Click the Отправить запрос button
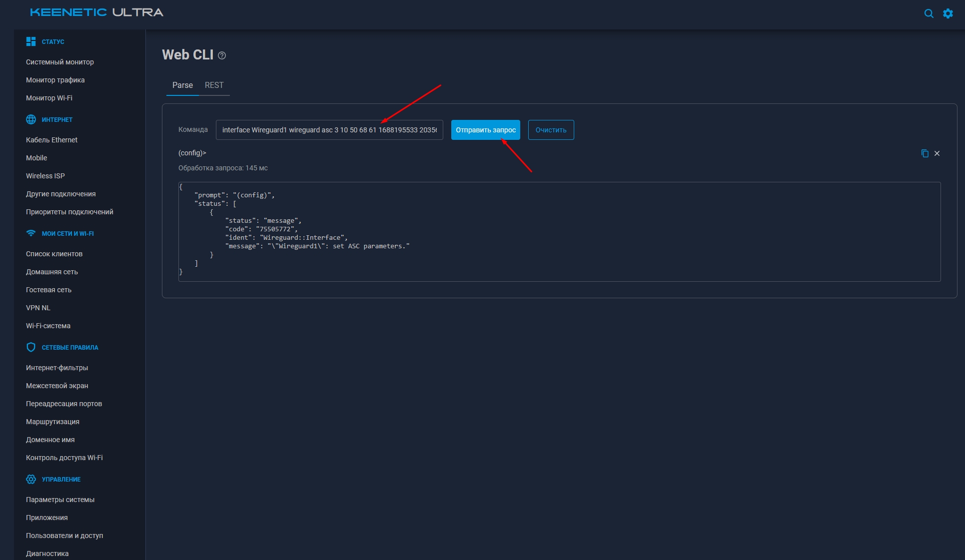Screen dimensions: 965x560 coord(485,129)
